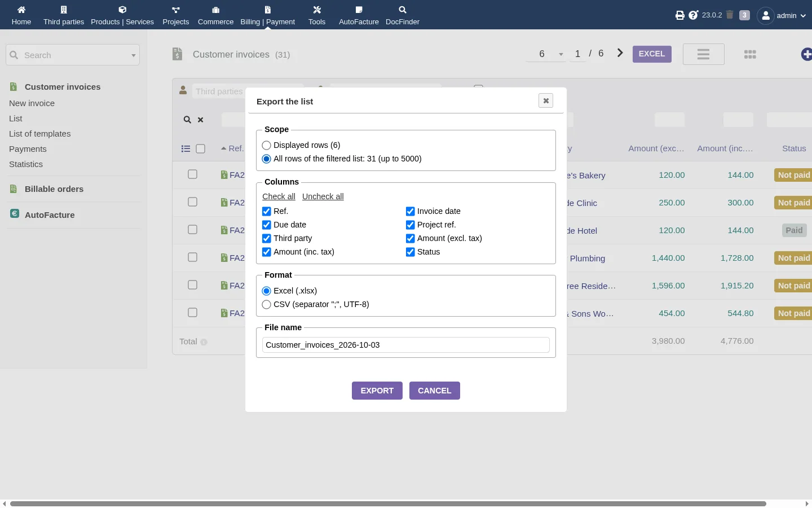
Task: Open the Home menu icon
Action: [x=21, y=10]
